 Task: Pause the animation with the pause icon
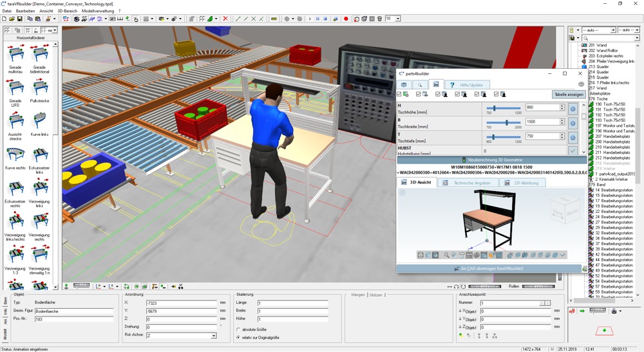pos(317,19)
